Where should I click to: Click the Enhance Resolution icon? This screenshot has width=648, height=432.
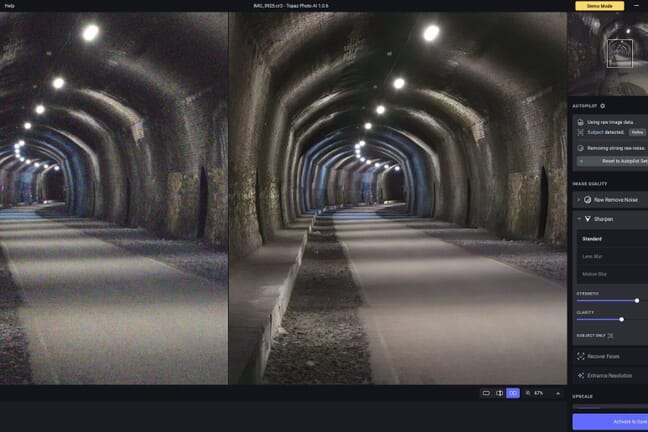coord(581,375)
